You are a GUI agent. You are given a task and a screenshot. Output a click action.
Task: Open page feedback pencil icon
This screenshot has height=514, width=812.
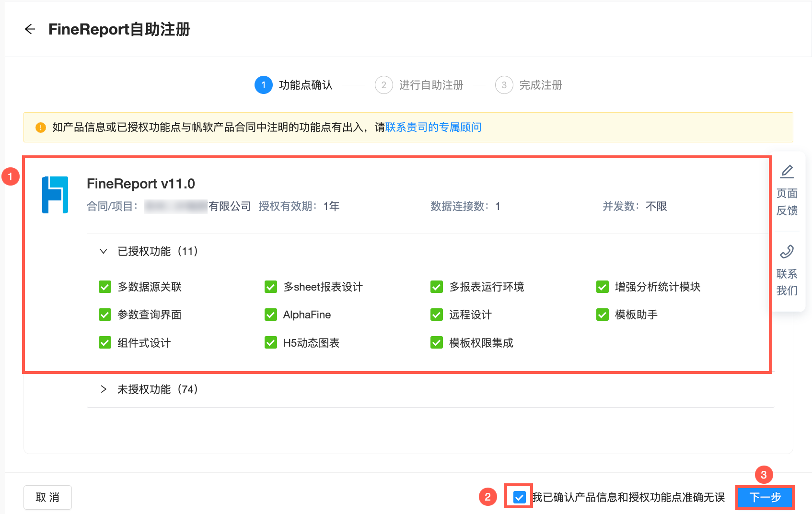pos(787,171)
